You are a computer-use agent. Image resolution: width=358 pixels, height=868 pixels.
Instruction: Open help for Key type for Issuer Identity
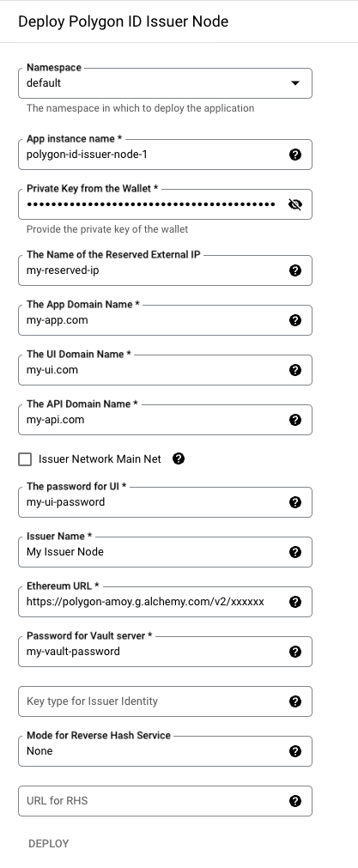[x=295, y=701]
